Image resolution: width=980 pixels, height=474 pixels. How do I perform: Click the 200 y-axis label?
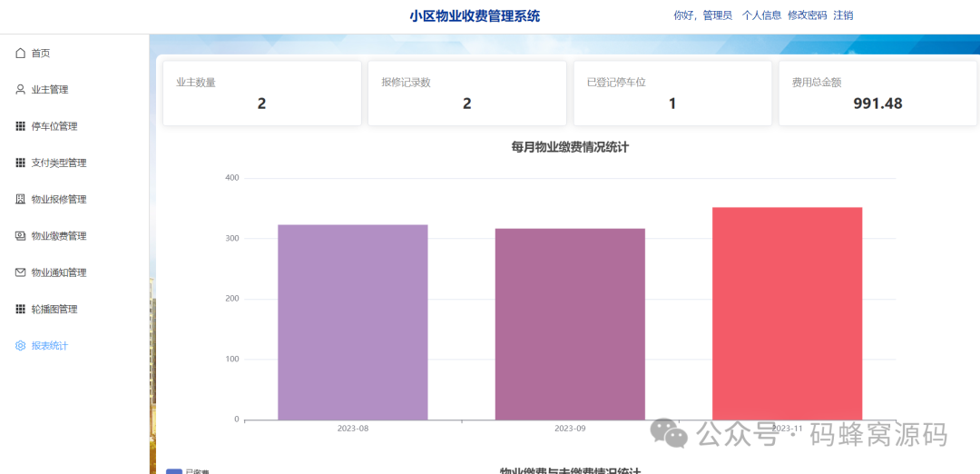point(232,299)
